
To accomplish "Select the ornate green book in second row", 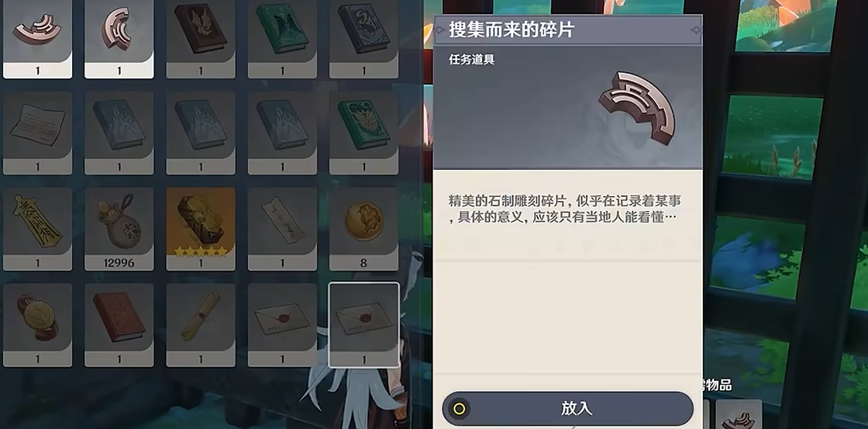I will [x=363, y=133].
